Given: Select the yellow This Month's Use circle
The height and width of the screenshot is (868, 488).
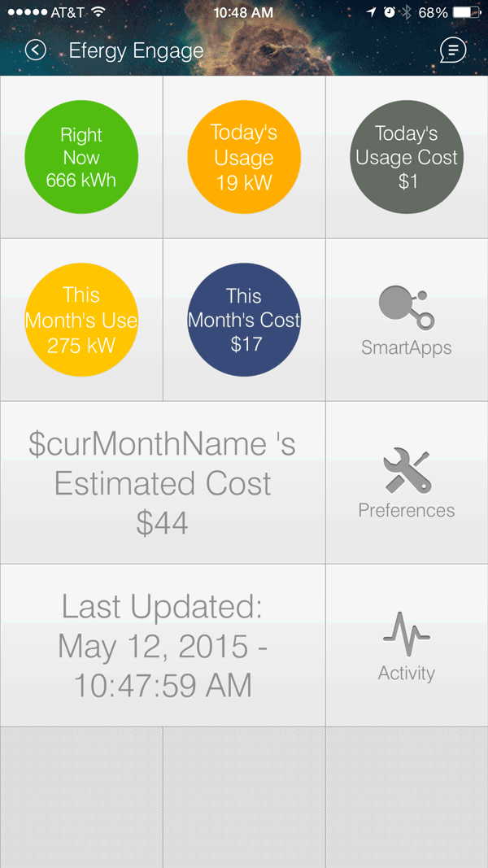Looking at the screenshot, I should [81, 320].
